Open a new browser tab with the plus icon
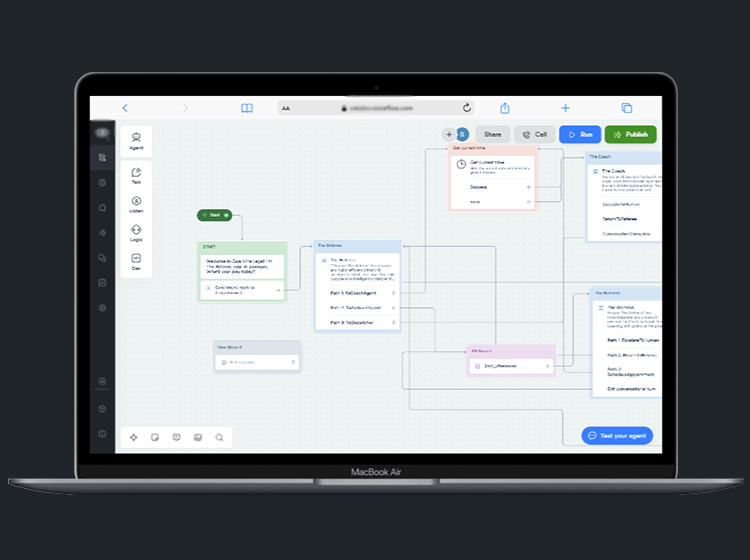Screen dimensions: 750x560 [x=565, y=108]
